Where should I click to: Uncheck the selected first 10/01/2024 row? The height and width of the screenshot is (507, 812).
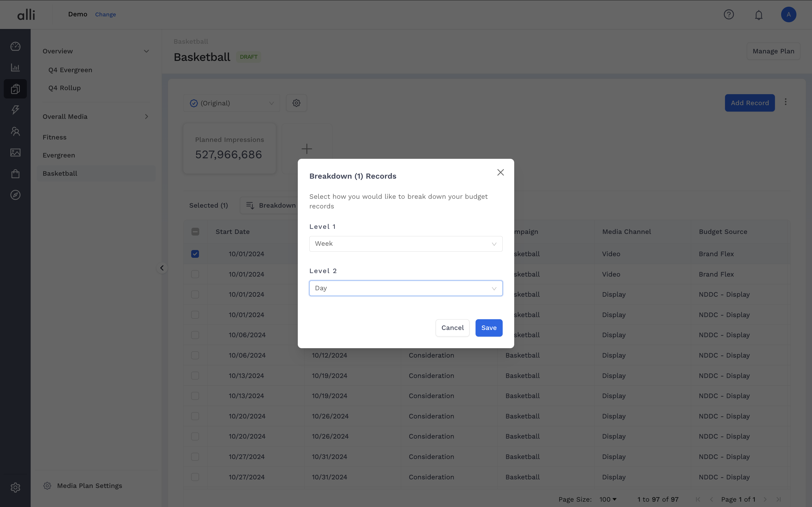coord(195,254)
